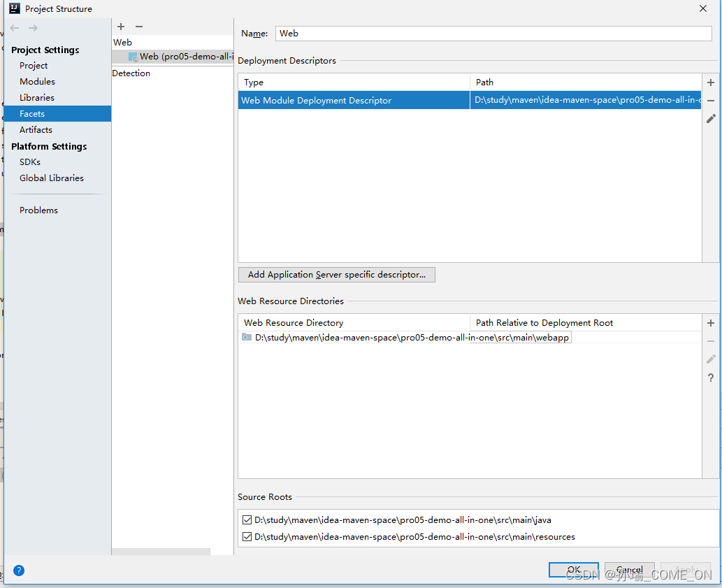This screenshot has height=588, width=722.
Task: Click the Web facet icon in tree
Action: [133, 57]
